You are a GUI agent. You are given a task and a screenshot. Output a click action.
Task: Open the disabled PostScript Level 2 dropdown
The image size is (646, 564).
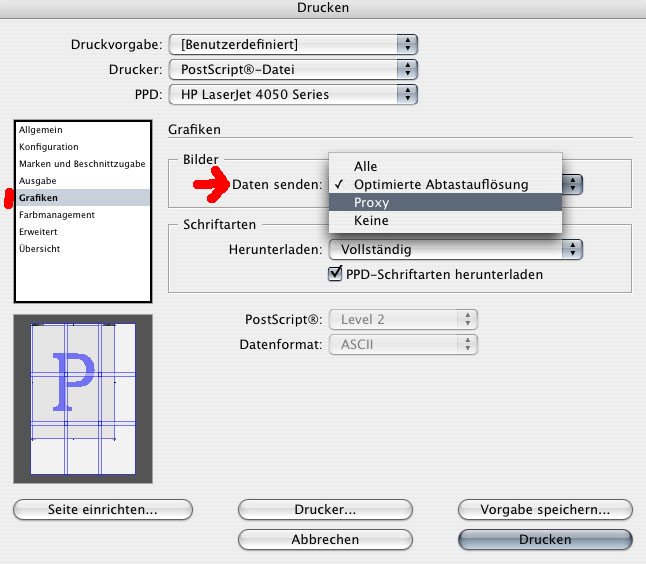[403, 320]
